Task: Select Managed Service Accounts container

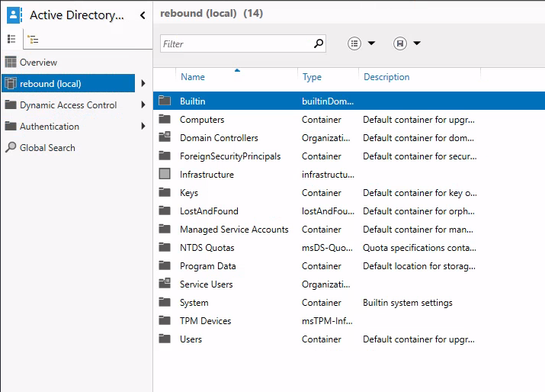Action: [349, 230]
